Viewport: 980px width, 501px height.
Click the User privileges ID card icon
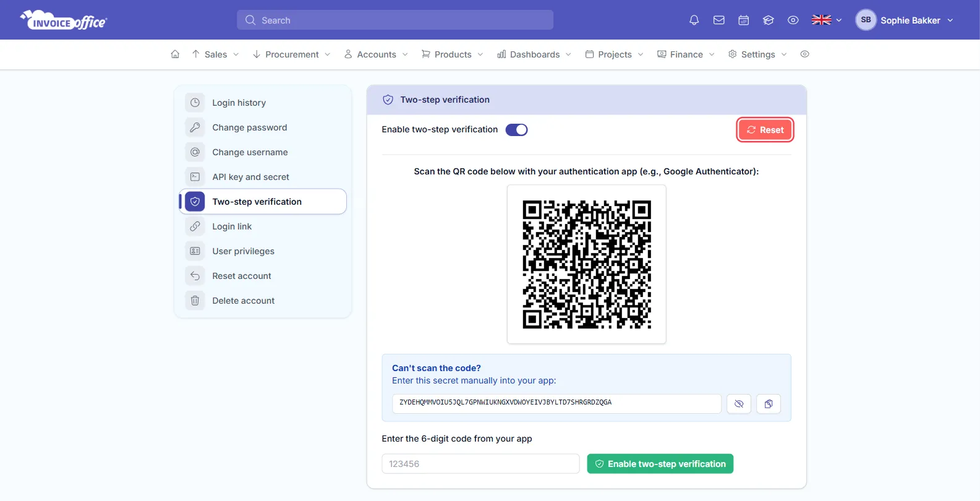pos(195,251)
